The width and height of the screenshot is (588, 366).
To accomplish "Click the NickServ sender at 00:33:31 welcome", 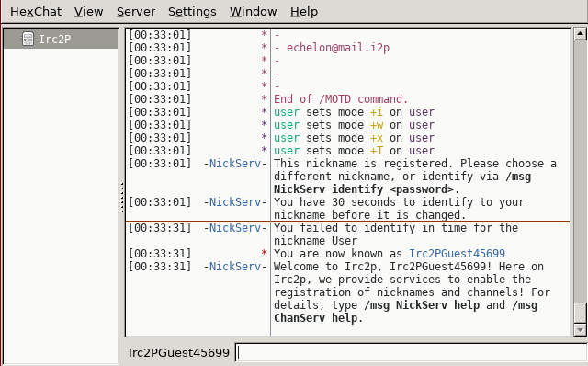I will click(x=235, y=267).
